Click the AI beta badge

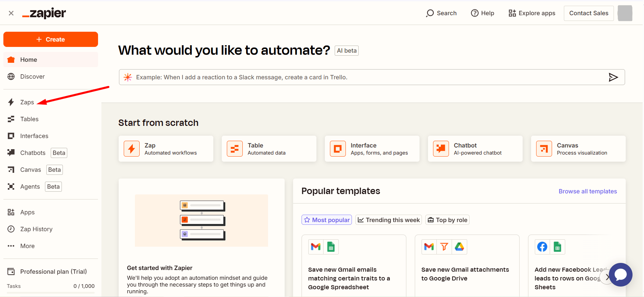(x=347, y=51)
